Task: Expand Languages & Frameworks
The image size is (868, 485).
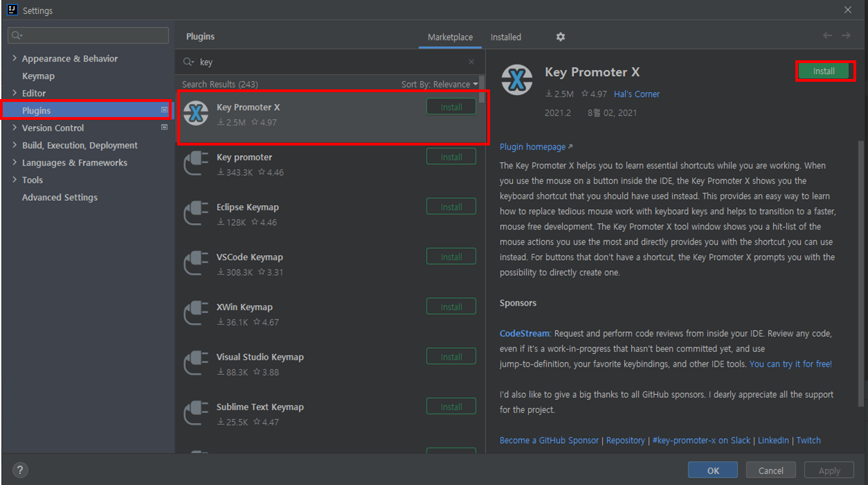Action: pyautogui.click(x=15, y=162)
